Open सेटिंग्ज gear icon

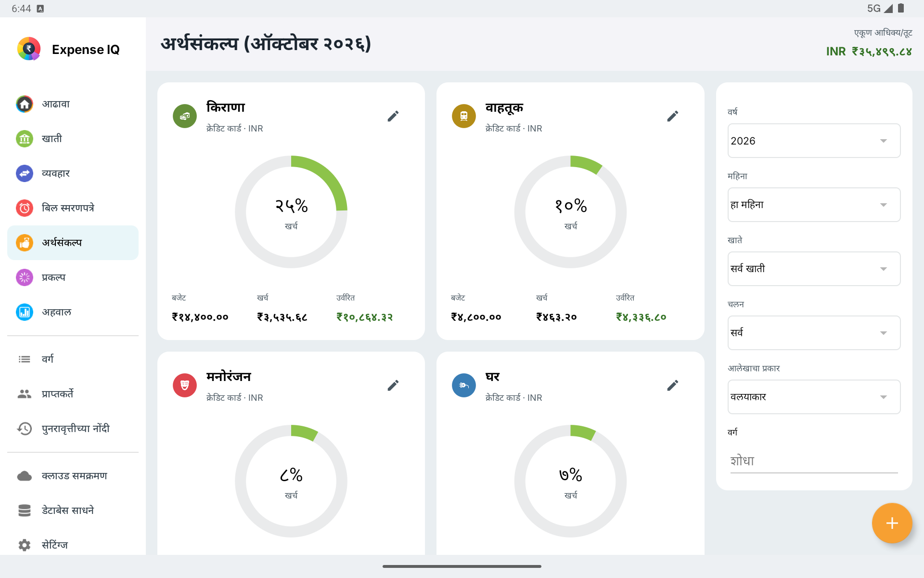point(25,545)
